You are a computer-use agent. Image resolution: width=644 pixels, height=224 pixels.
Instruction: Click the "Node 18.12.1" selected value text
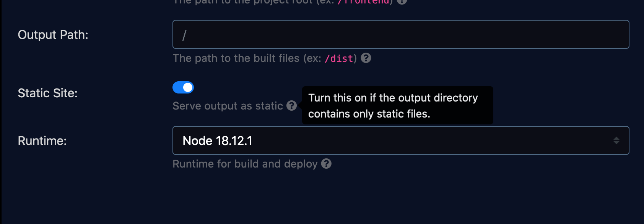tap(218, 141)
